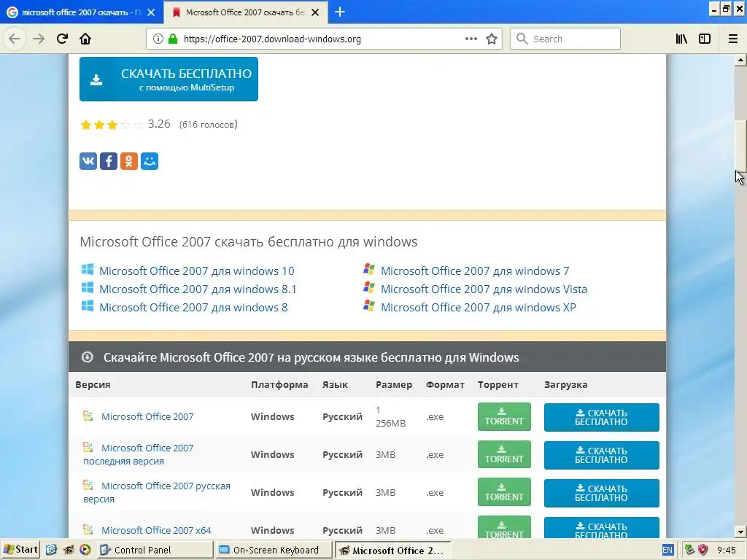This screenshot has height=560, width=747.
Task: Share page on VK
Action: 88,161
